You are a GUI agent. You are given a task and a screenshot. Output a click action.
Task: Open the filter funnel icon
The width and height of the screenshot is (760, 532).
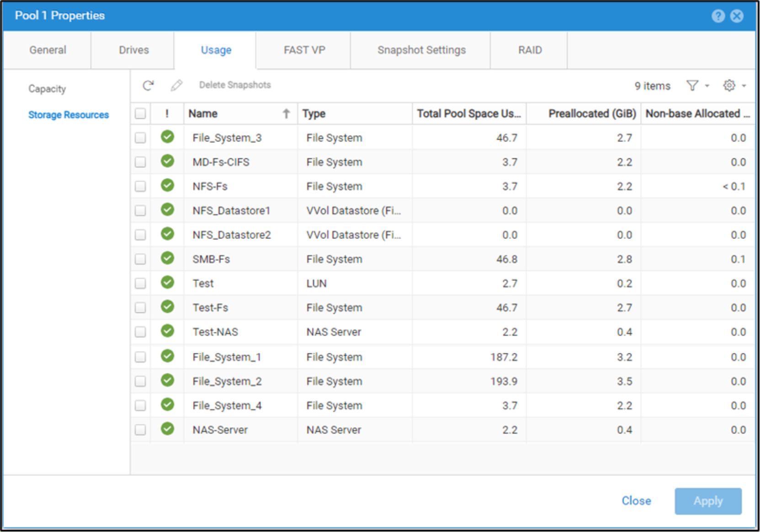(x=692, y=85)
